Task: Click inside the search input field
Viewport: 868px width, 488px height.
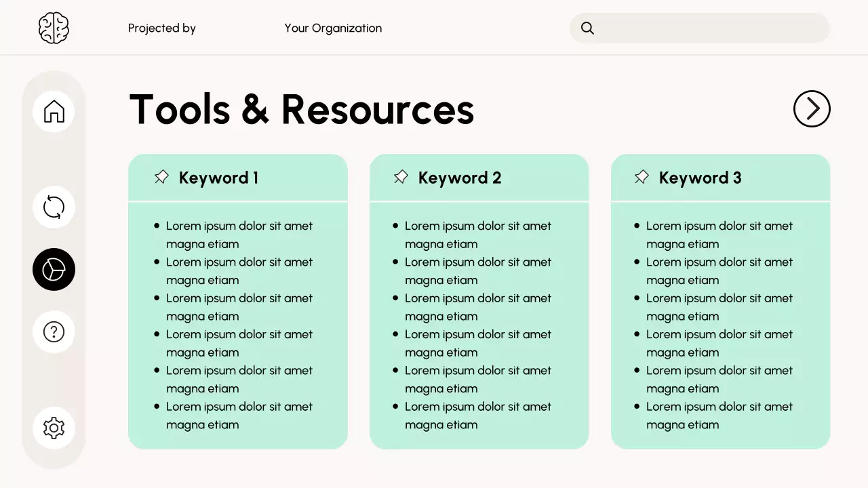Action: coord(712,28)
